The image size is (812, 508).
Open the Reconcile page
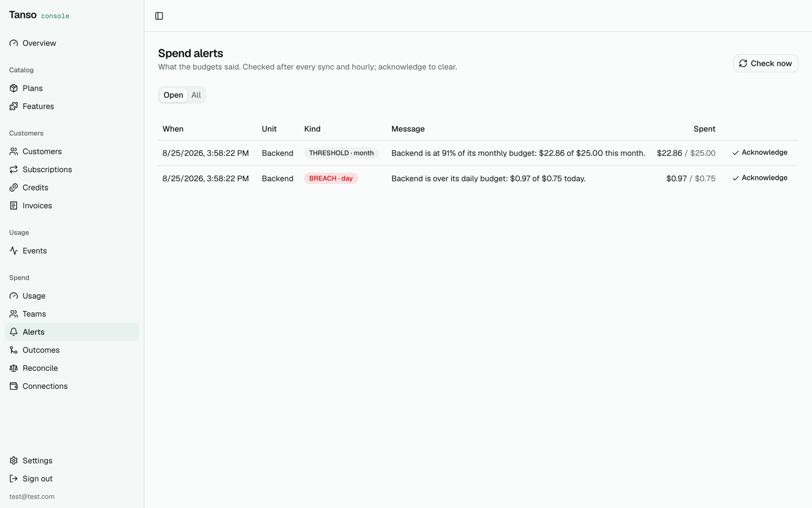(72, 368)
